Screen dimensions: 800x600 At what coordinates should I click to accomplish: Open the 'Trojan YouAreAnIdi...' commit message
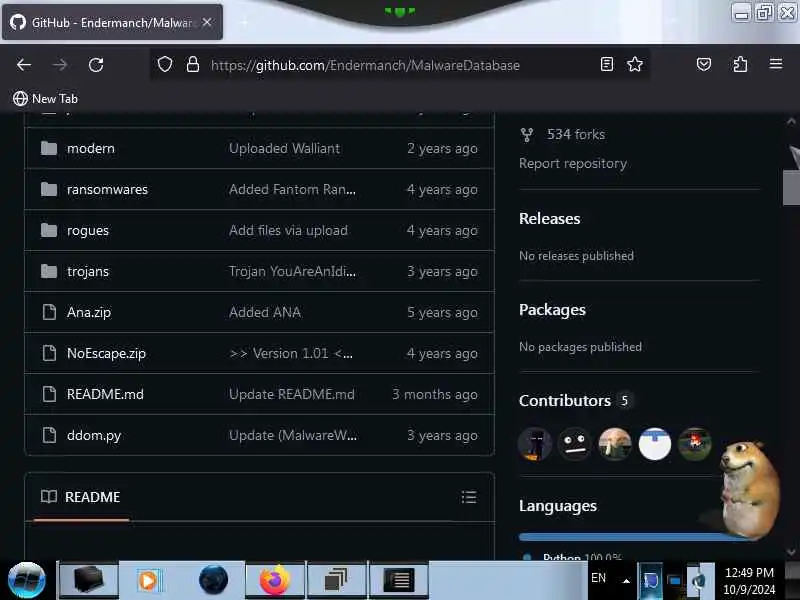pos(292,271)
